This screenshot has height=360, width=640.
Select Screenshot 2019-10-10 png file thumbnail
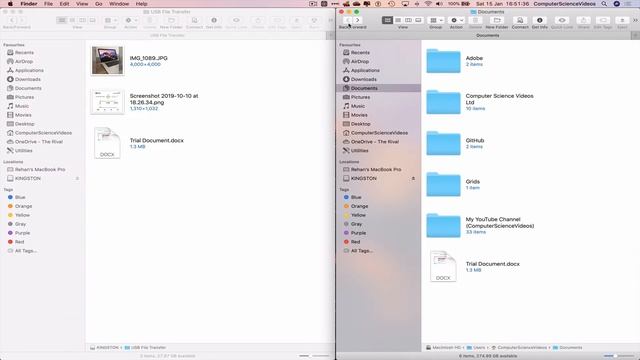click(107, 102)
